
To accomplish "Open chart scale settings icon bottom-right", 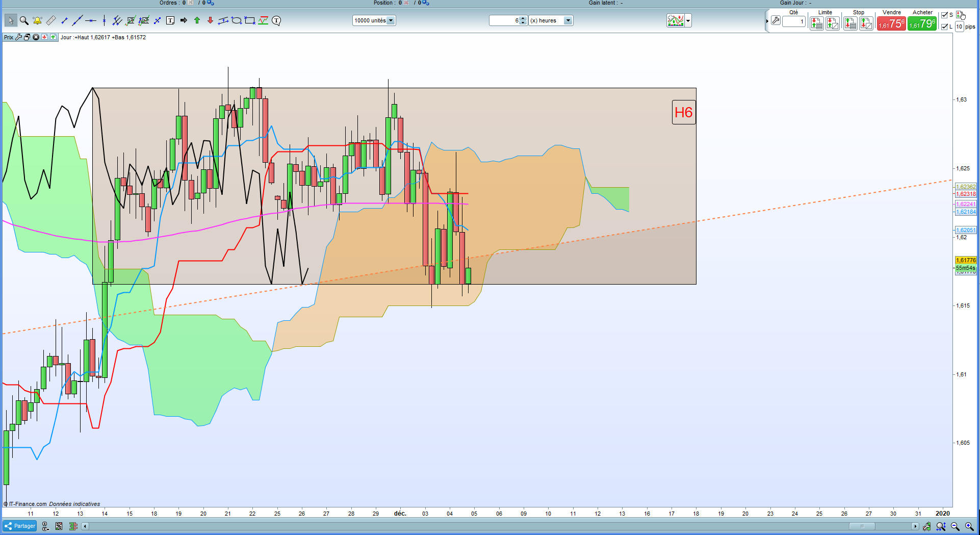I will [x=927, y=526].
